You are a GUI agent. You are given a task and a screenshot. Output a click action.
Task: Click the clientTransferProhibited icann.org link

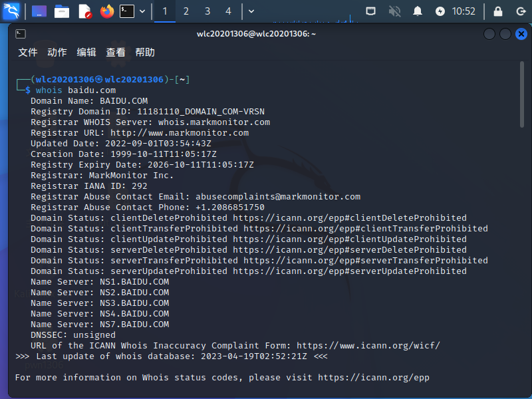click(366, 228)
